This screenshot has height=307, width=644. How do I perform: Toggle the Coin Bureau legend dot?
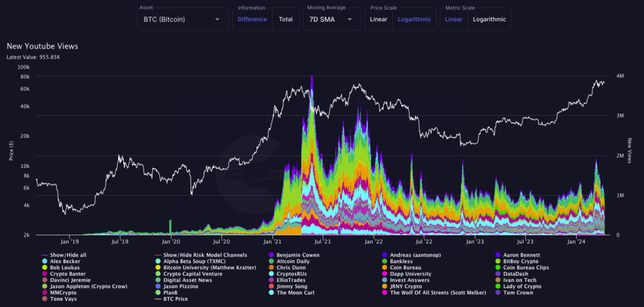(384, 267)
